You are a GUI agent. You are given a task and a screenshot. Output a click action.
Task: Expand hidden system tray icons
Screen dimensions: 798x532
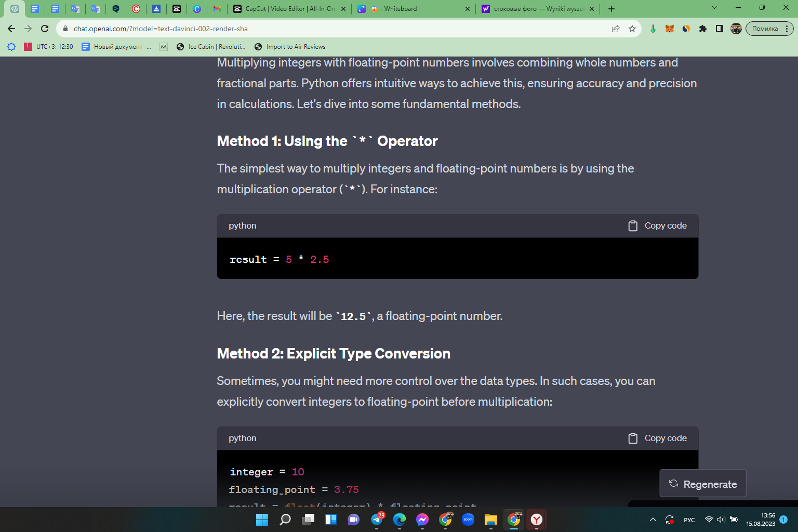(653, 520)
